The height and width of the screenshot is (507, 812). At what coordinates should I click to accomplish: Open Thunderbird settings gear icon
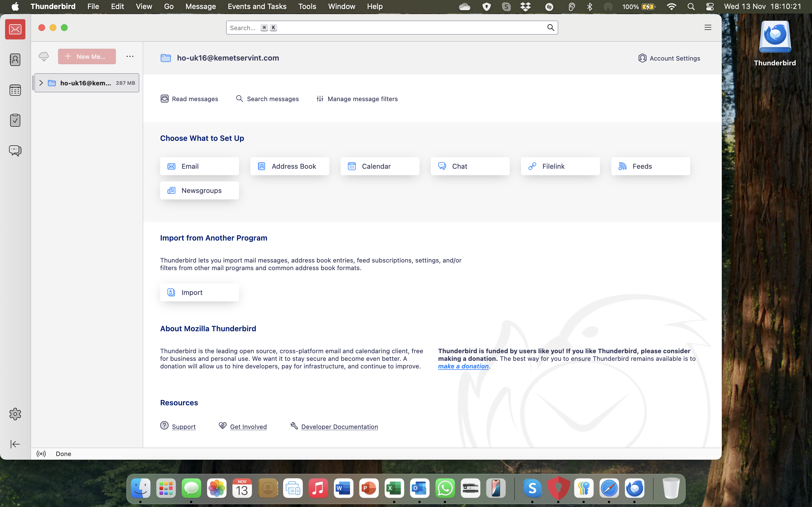coord(15,414)
